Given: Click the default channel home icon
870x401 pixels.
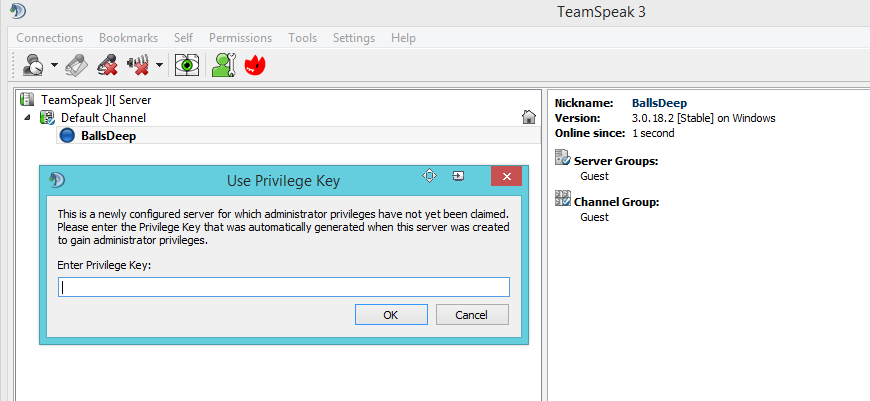Looking at the screenshot, I should (529, 117).
